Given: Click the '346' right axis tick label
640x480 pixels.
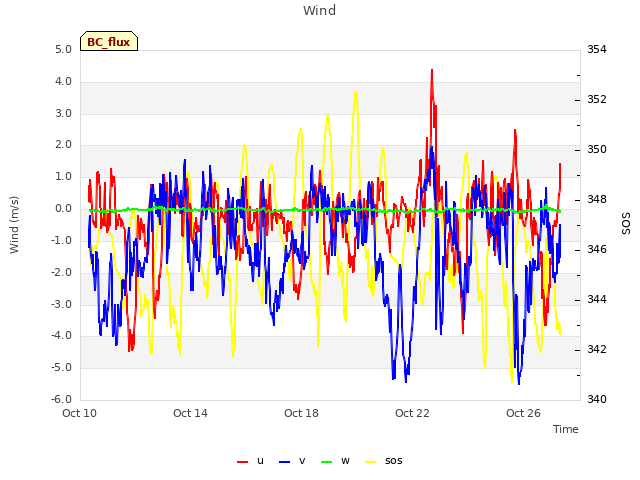Looking at the screenshot, I should (597, 249).
